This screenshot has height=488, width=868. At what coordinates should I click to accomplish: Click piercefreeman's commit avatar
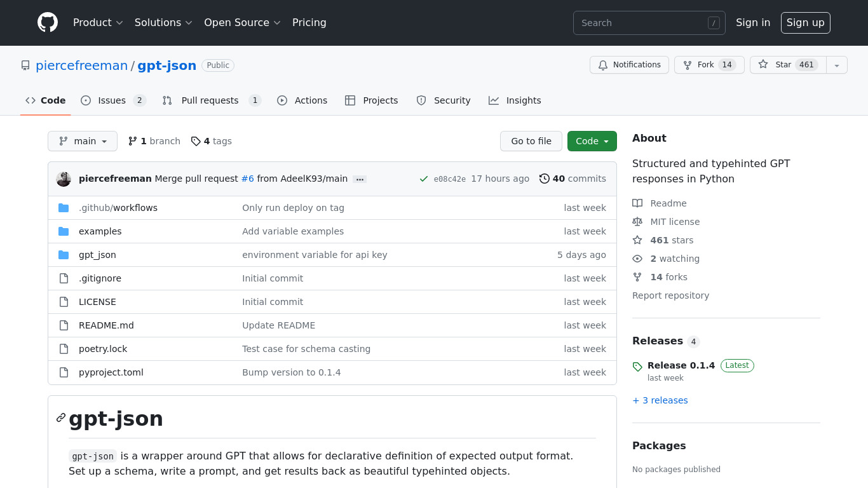coord(64,179)
